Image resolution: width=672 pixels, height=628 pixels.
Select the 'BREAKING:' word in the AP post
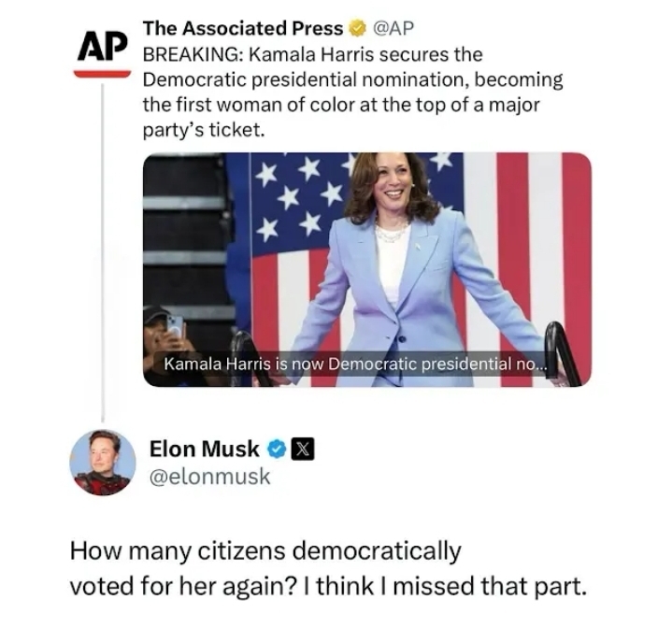[x=193, y=55]
